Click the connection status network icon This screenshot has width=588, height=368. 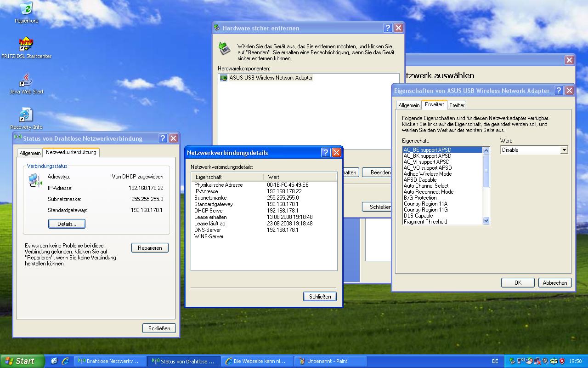[34, 180]
